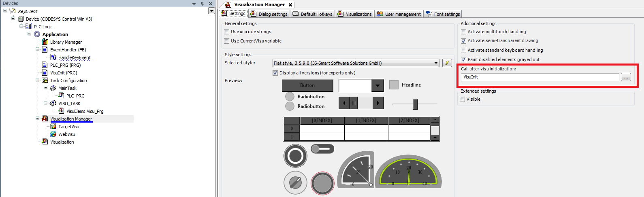Viewport: 644px width, 197px height.
Task: Open the User management tab
Action: pyautogui.click(x=399, y=14)
